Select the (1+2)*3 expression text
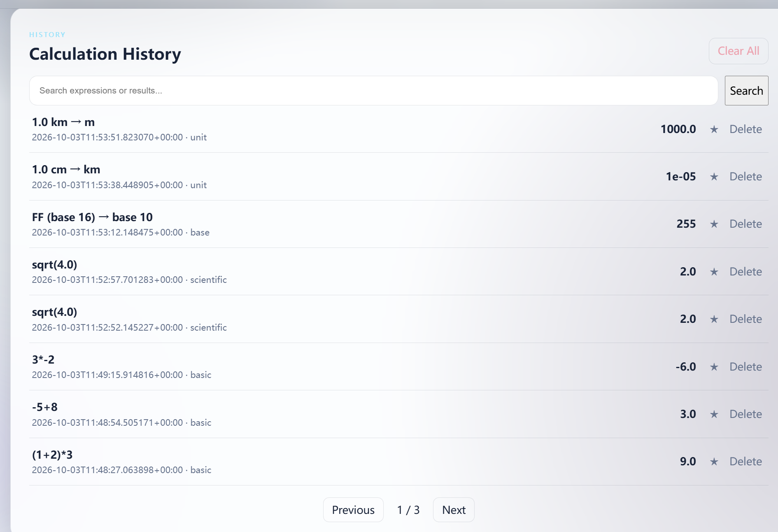 click(x=52, y=455)
